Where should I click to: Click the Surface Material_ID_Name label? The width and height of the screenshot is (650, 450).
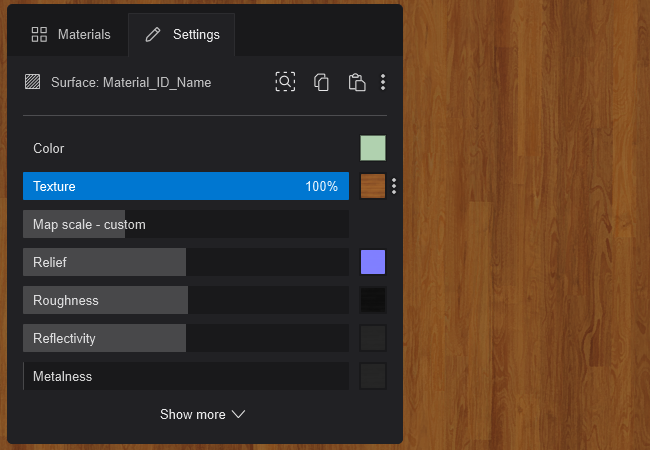(131, 83)
